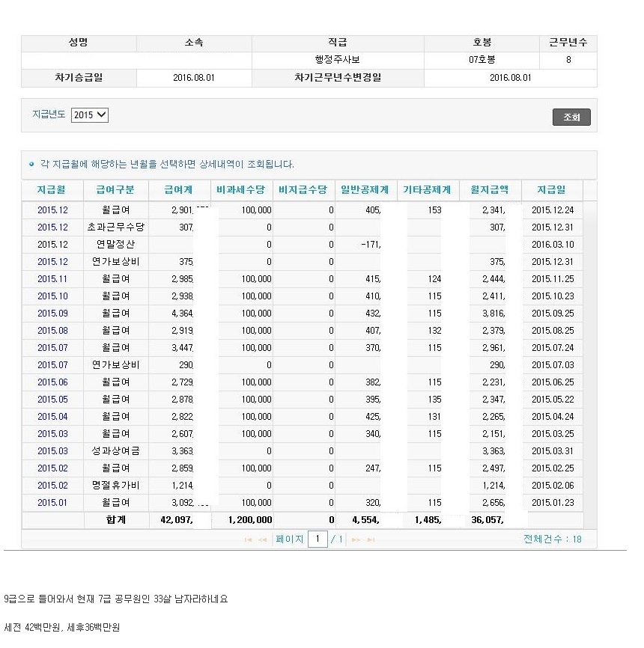Click the next page arrow icon
The image size is (644, 648).
(x=356, y=540)
